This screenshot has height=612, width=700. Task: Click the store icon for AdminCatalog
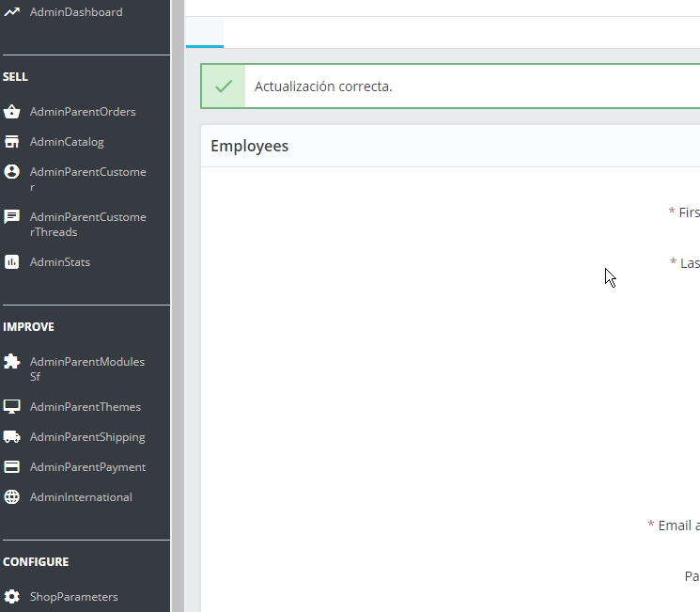pos(11,142)
